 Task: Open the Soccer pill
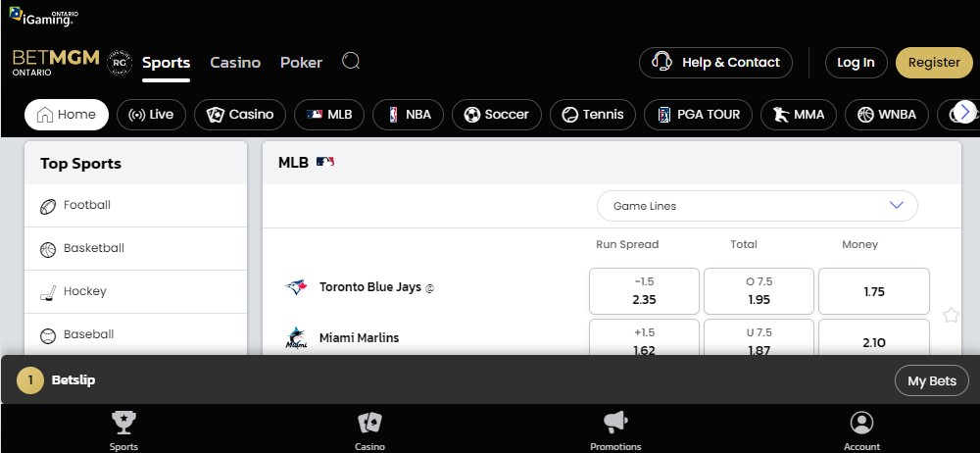tap(497, 115)
